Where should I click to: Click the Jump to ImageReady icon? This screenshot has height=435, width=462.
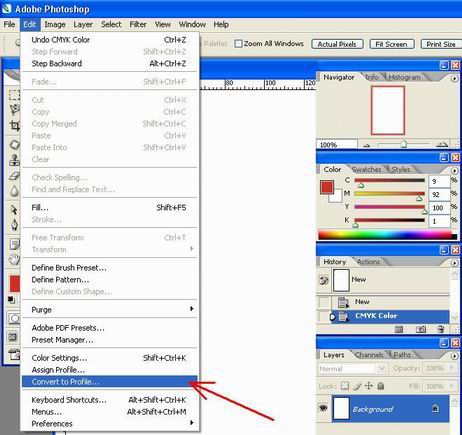[x=14, y=355]
